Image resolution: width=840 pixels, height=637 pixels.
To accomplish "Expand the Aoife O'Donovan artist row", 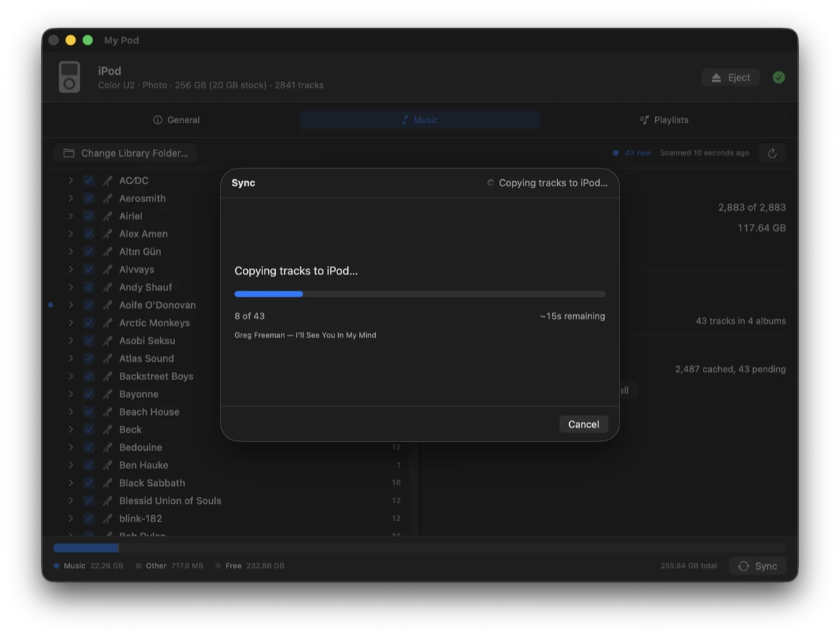I will pos(71,305).
